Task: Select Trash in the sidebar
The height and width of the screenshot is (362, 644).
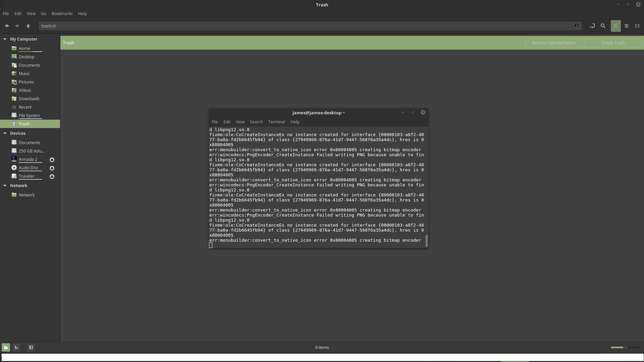Action: click(30, 124)
